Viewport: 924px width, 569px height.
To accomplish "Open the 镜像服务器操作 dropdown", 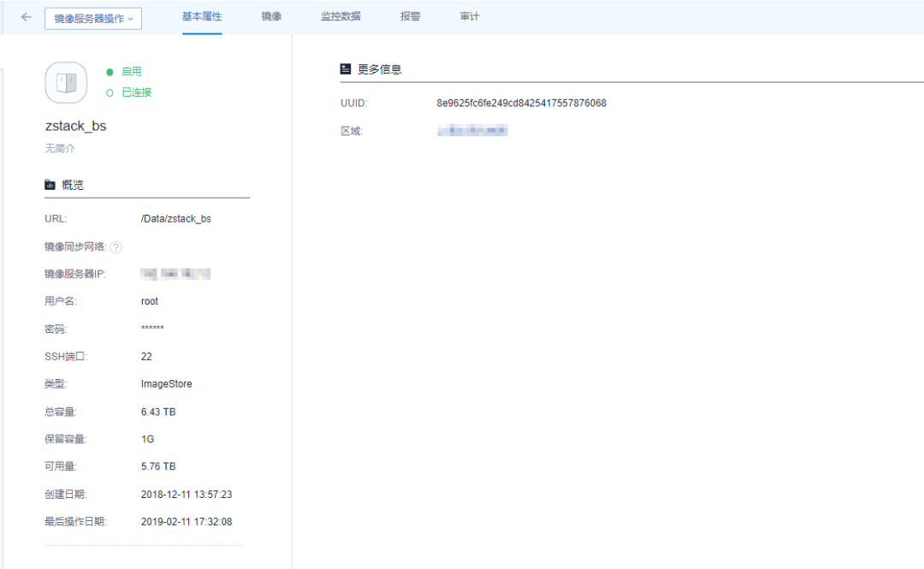I will [93, 19].
